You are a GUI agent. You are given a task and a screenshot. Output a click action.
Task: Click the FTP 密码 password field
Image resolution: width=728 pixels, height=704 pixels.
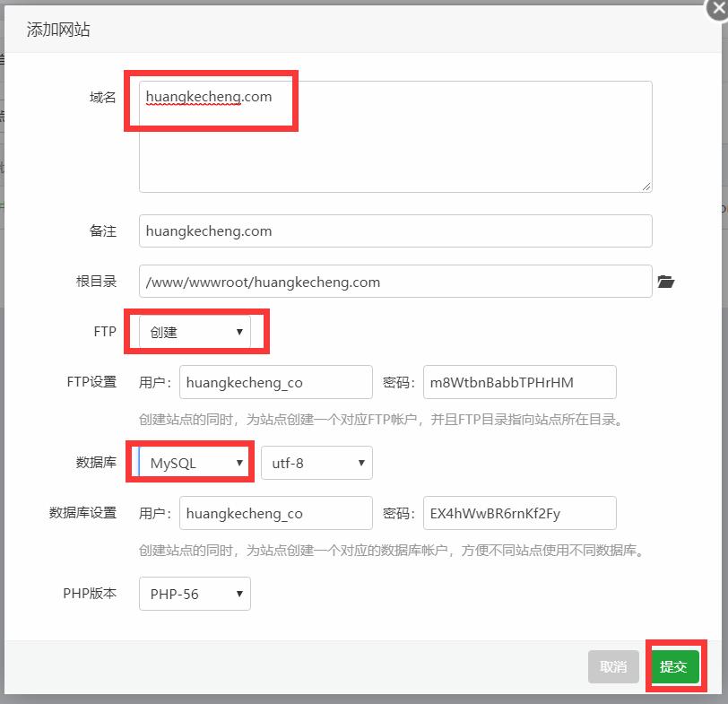click(x=520, y=382)
